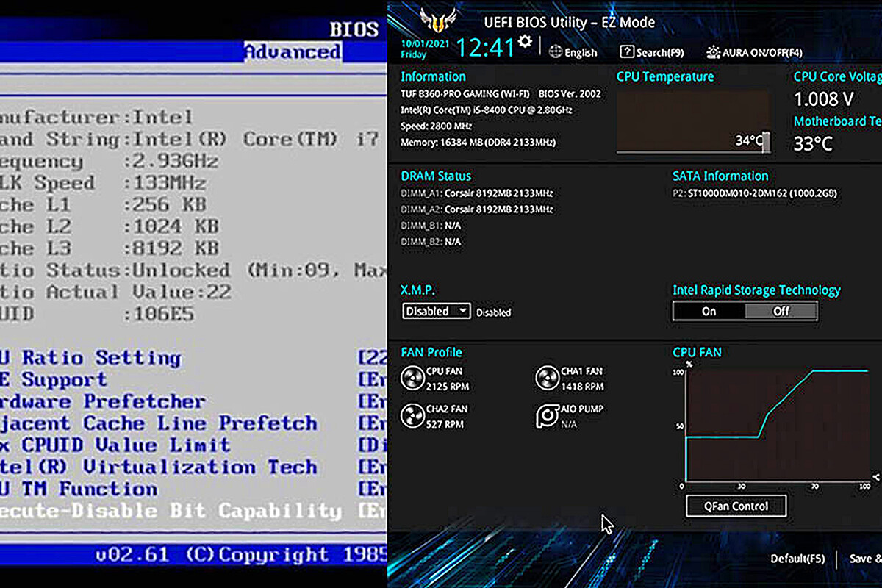Click the CHA2 FAN icon

(x=412, y=416)
